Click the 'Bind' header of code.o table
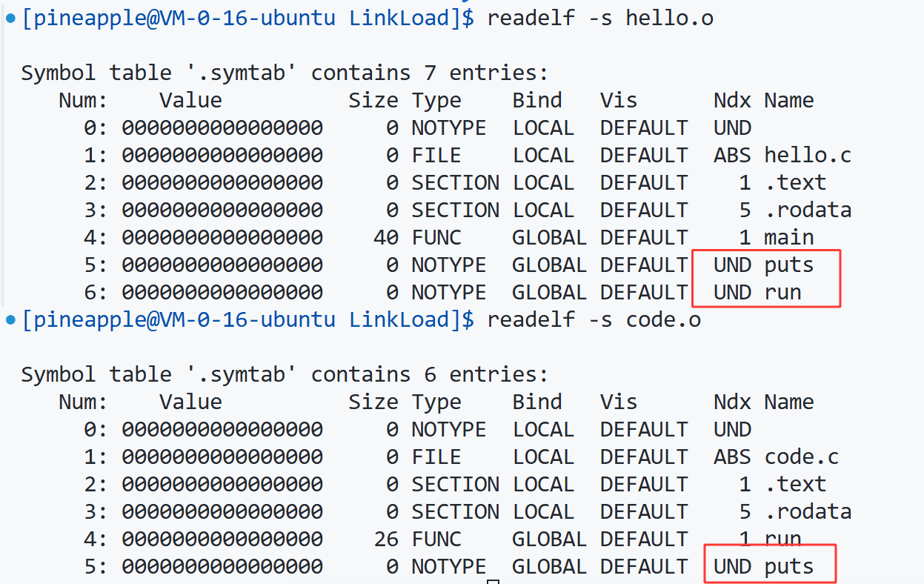The height and width of the screenshot is (584, 924). tap(537, 402)
